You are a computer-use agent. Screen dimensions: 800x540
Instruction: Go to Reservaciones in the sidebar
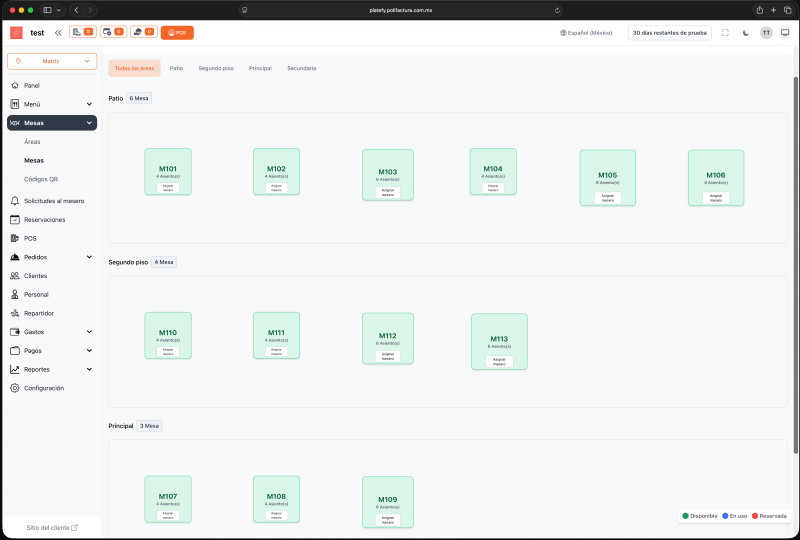pyautogui.click(x=44, y=219)
